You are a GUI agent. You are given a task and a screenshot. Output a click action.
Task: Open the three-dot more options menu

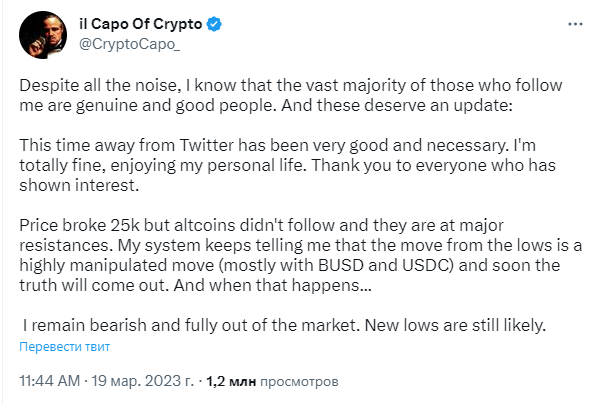[x=570, y=22]
